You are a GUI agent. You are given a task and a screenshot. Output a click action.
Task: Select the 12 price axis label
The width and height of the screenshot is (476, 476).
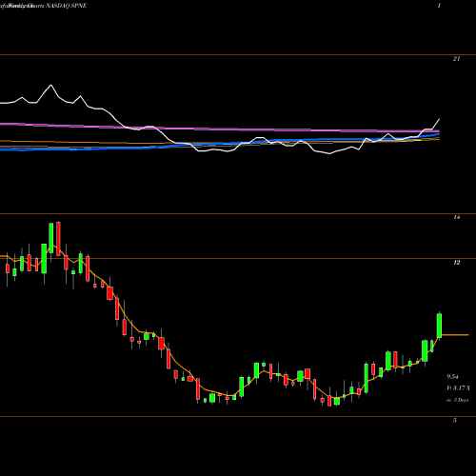(x=456, y=263)
